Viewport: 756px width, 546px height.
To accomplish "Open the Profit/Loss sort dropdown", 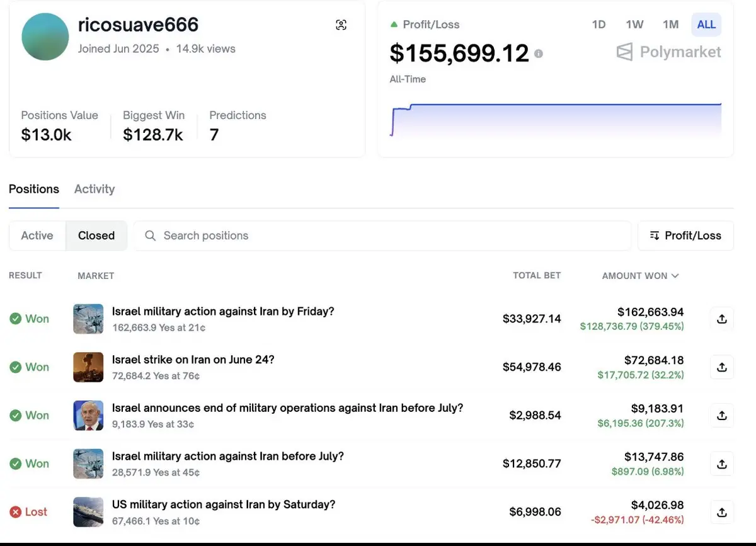I will [x=685, y=236].
